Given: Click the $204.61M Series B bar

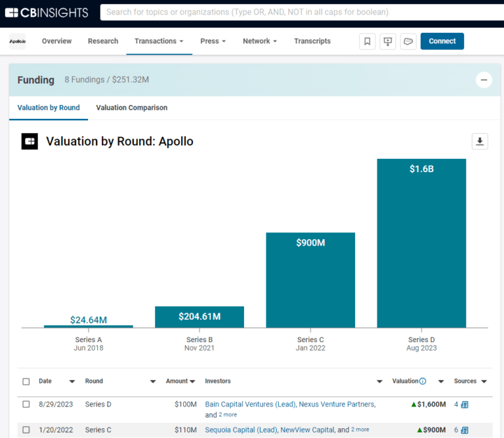Looking at the screenshot, I should click(199, 317).
